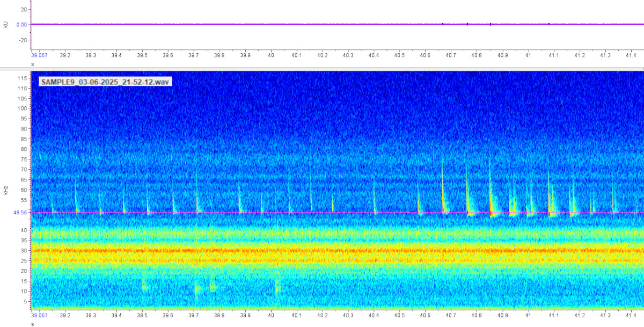Image resolution: width=644 pixels, height=327 pixels.
Task: Click the 0.00 amplitude label on waveform axis
Action: click(22, 24)
